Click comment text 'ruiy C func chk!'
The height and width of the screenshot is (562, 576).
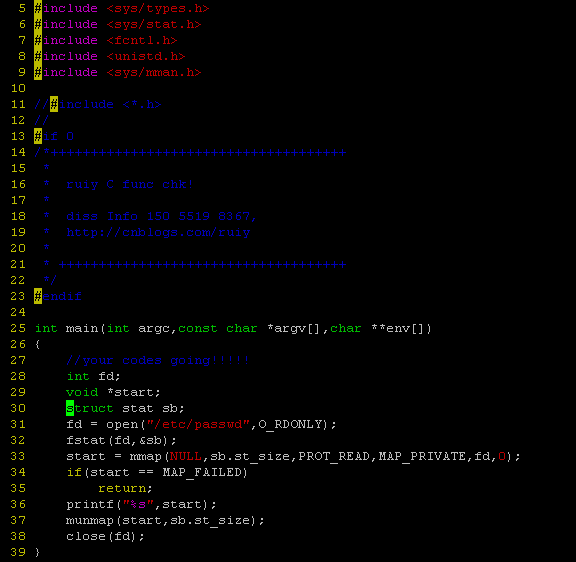(x=130, y=184)
